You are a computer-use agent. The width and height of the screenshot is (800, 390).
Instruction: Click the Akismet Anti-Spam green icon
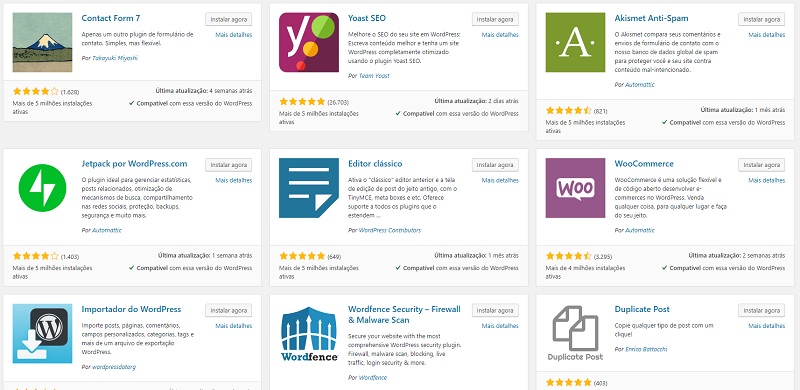pyautogui.click(x=576, y=42)
